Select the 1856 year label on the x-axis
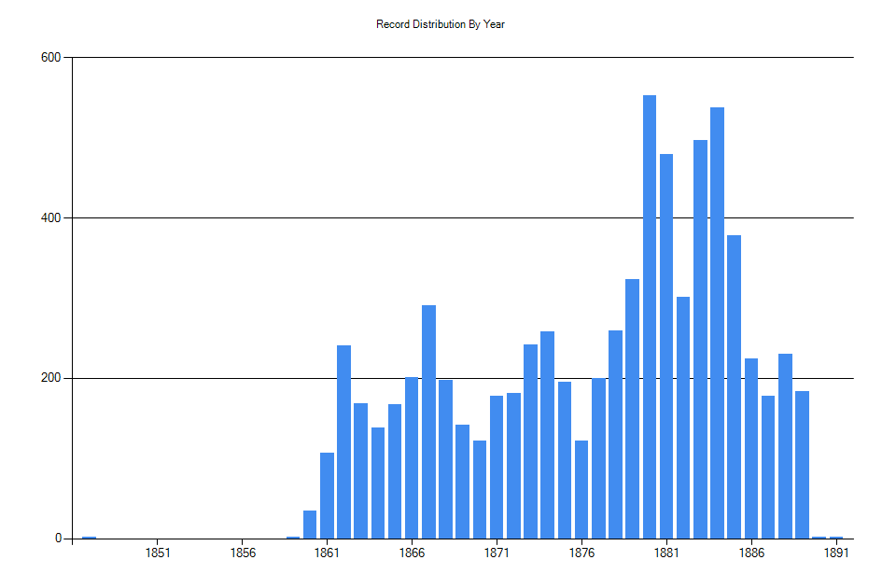 pos(243,553)
